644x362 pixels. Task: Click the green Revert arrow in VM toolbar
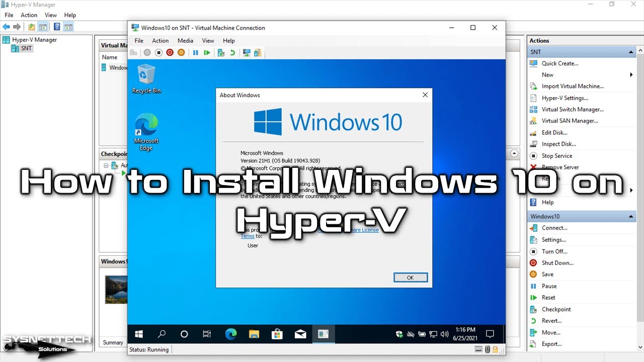click(x=232, y=52)
